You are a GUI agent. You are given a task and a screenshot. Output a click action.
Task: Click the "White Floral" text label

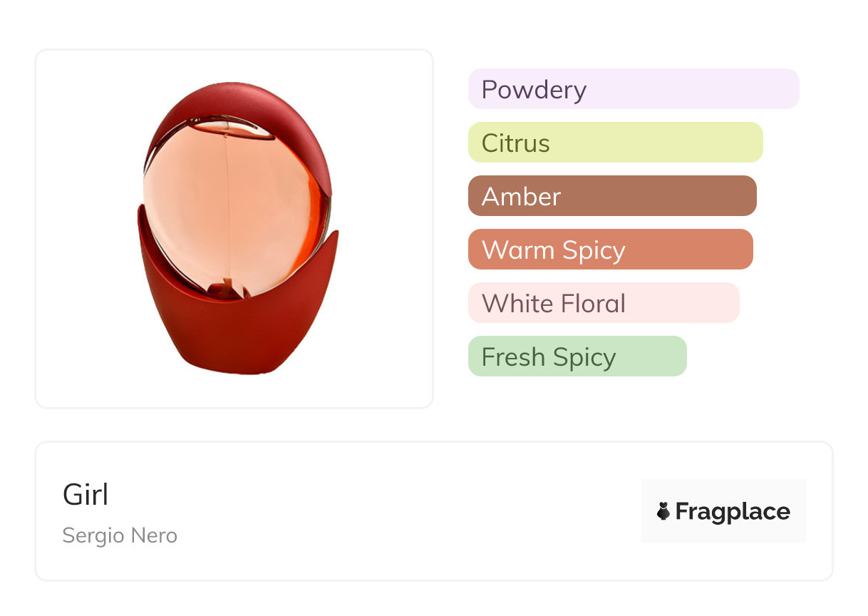(553, 304)
